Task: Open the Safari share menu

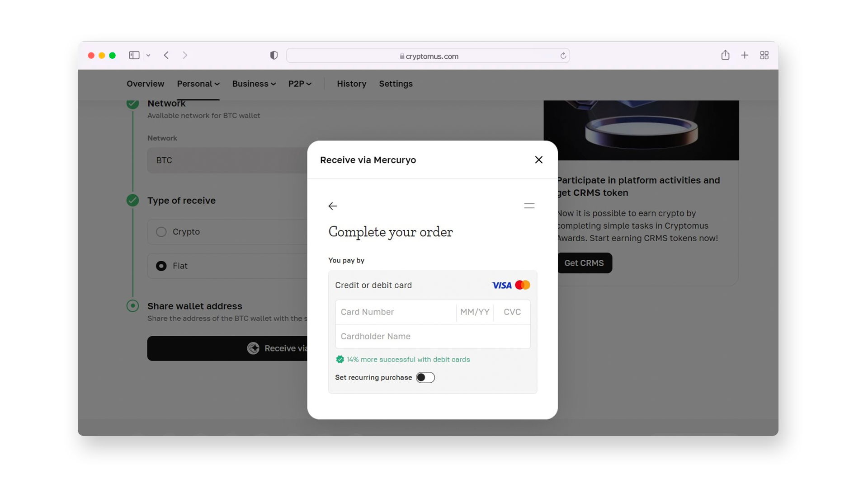Action: tap(725, 55)
